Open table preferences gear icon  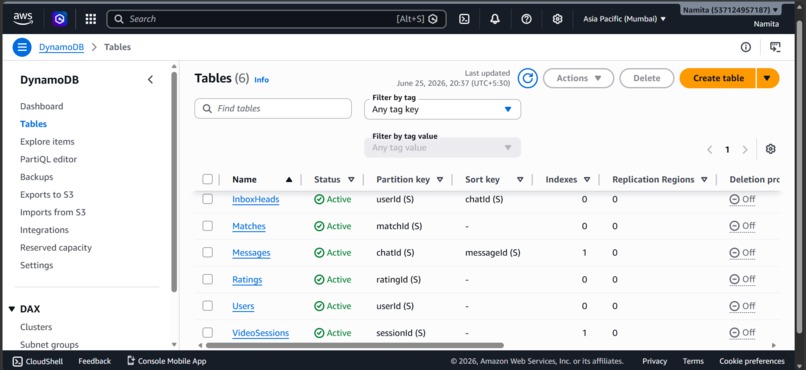coord(770,149)
